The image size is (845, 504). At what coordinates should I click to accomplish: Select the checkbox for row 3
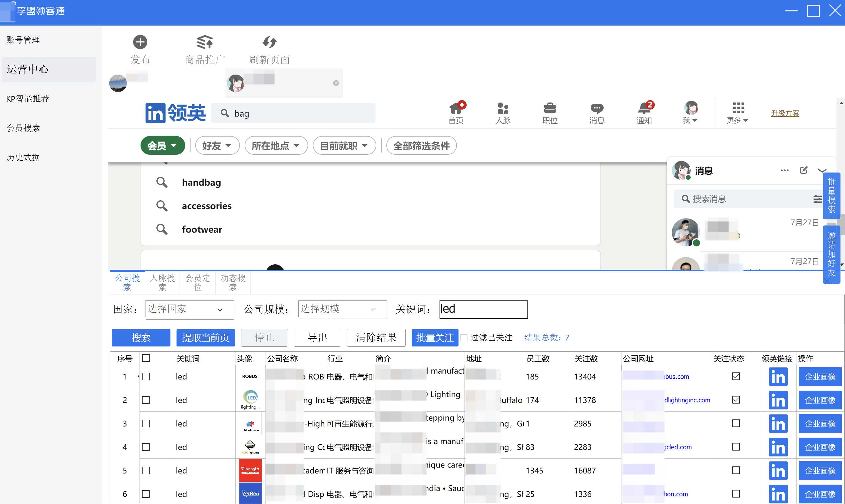point(146,424)
